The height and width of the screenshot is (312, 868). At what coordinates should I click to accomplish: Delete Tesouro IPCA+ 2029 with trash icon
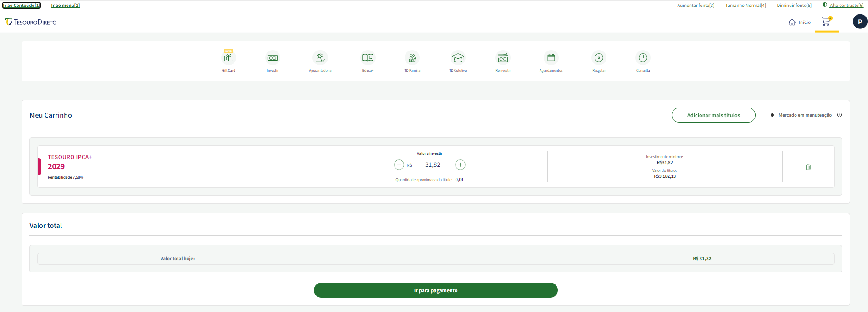[x=808, y=167]
